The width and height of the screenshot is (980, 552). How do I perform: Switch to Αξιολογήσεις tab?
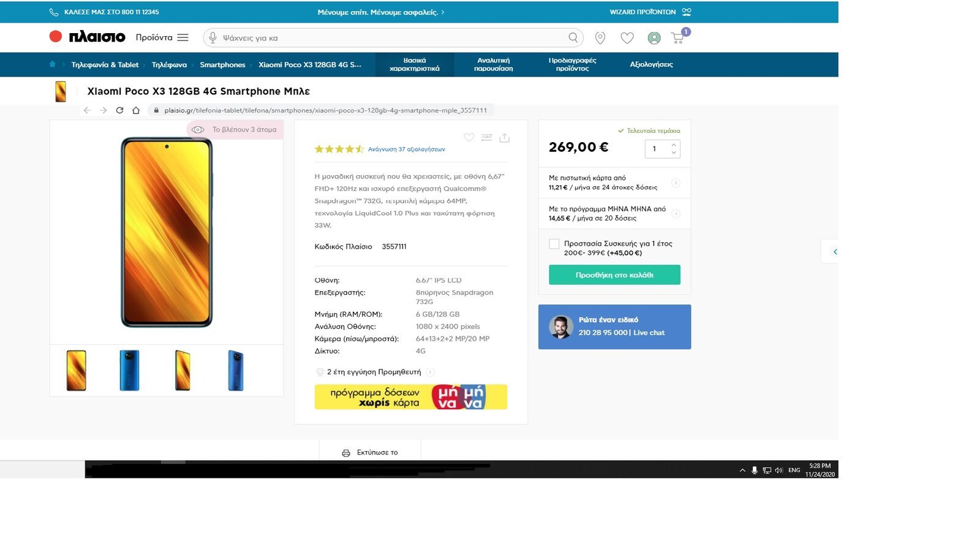(651, 64)
